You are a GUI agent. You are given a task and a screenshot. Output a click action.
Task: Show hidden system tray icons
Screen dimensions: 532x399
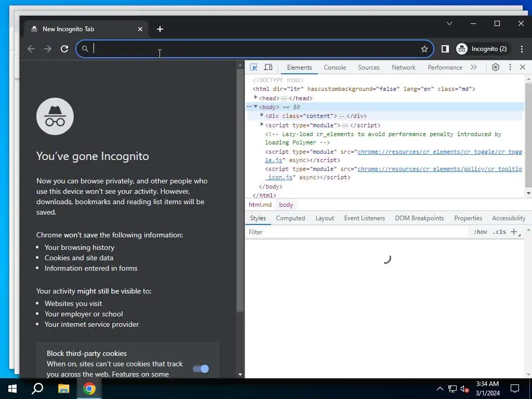click(x=440, y=389)
